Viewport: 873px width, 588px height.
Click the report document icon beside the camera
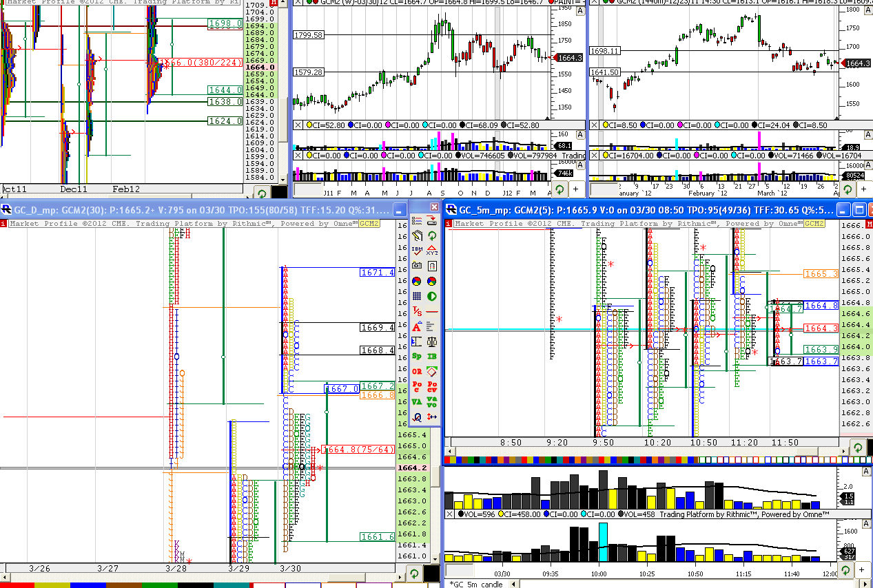[x=432, y=265]
